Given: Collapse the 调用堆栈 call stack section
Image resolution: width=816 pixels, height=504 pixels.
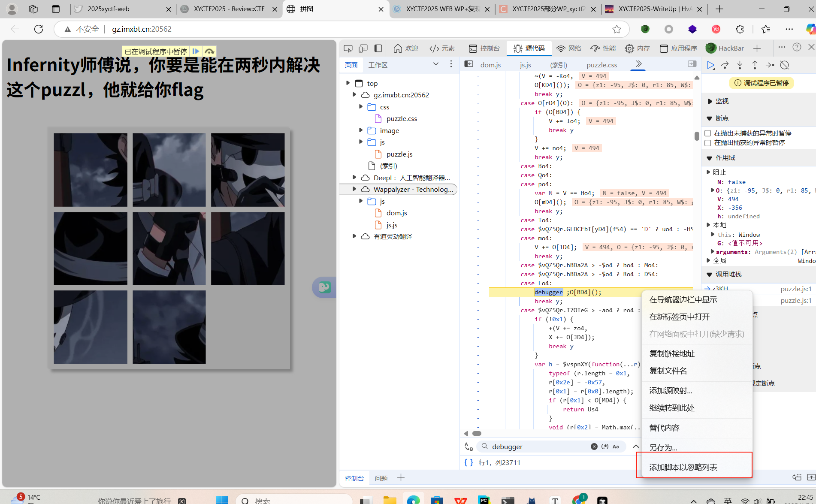Looking at the screenshot, I should (x=710, y=275).
